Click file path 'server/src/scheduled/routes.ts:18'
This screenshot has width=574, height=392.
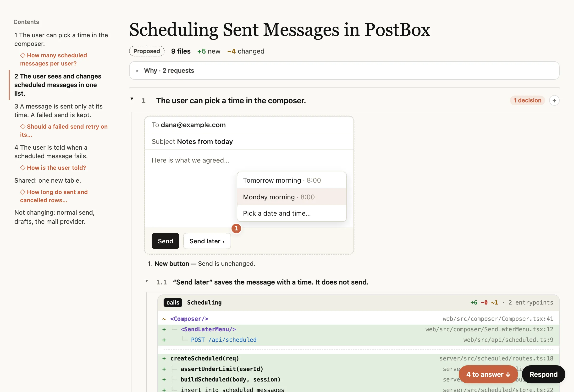pos(496,359)
